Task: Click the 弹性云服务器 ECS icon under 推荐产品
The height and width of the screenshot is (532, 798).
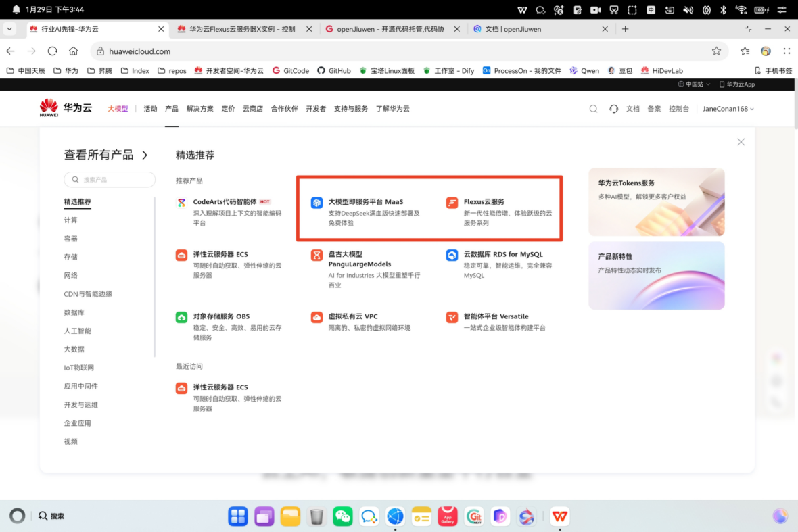Action: 181,255
